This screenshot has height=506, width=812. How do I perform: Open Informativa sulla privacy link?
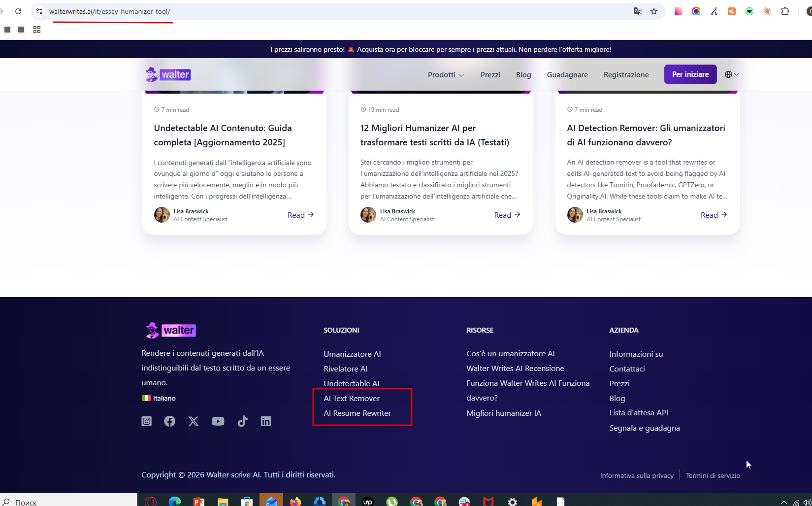pyautogui.click(x=637, y=475)
